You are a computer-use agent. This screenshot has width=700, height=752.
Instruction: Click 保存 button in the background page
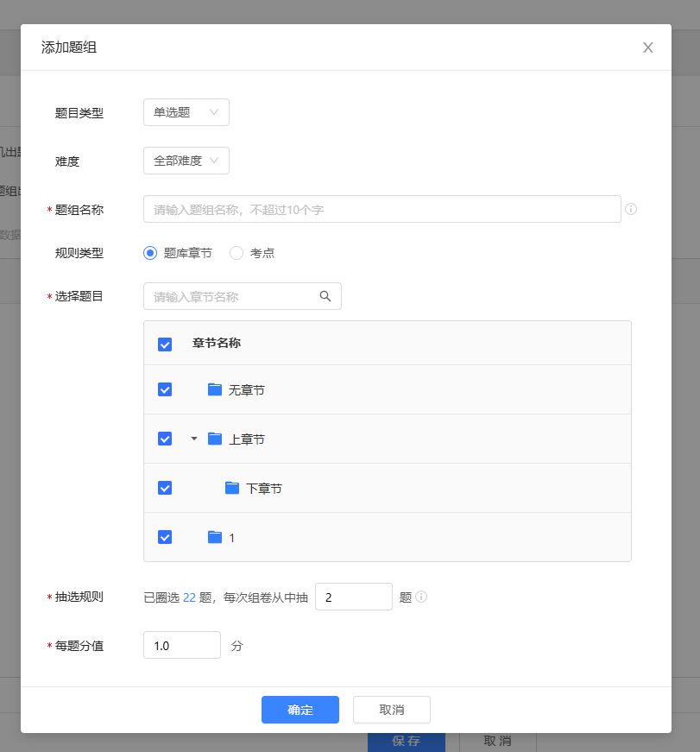(406, 741)
